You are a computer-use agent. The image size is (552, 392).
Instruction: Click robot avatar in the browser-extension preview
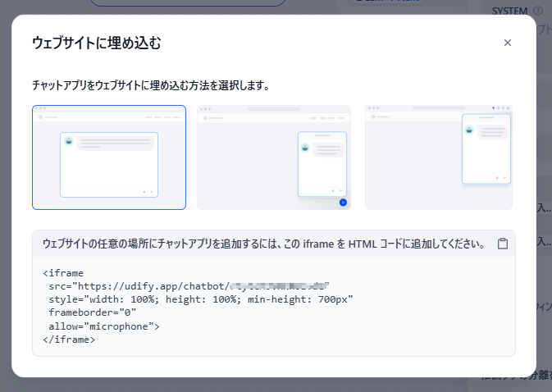(469, 130)
